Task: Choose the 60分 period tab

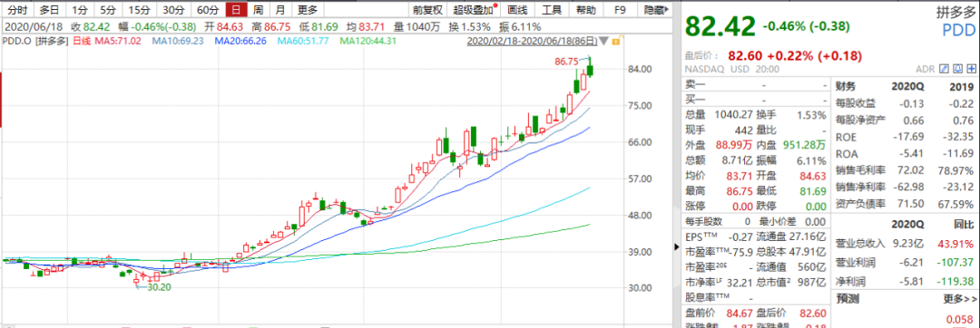Action: coord(207,10)
